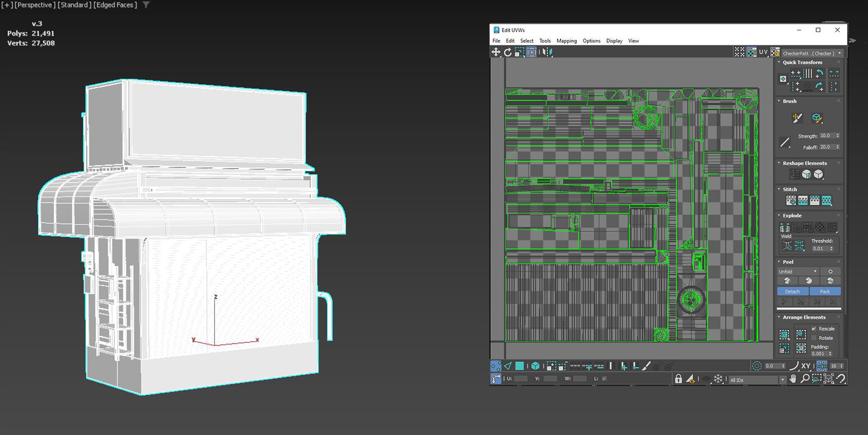This screenshot has height=435, width=868.
Task: Switch to Polygon sub-object mode
Action: coord(519,366)
